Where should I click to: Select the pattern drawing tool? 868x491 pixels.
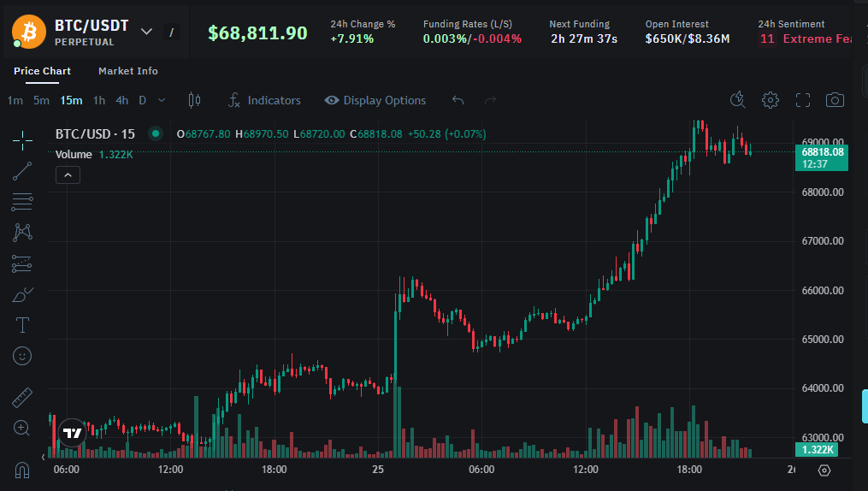22,232
